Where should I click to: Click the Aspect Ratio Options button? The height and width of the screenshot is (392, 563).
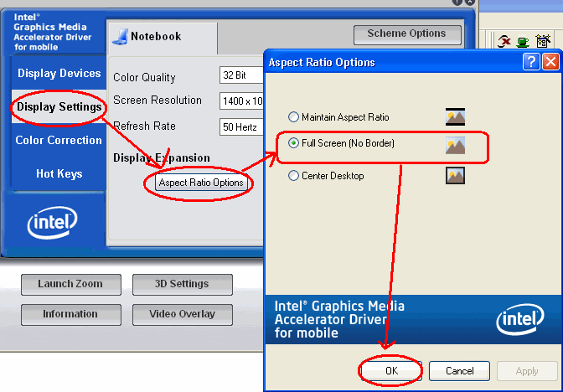click(201, 183)
